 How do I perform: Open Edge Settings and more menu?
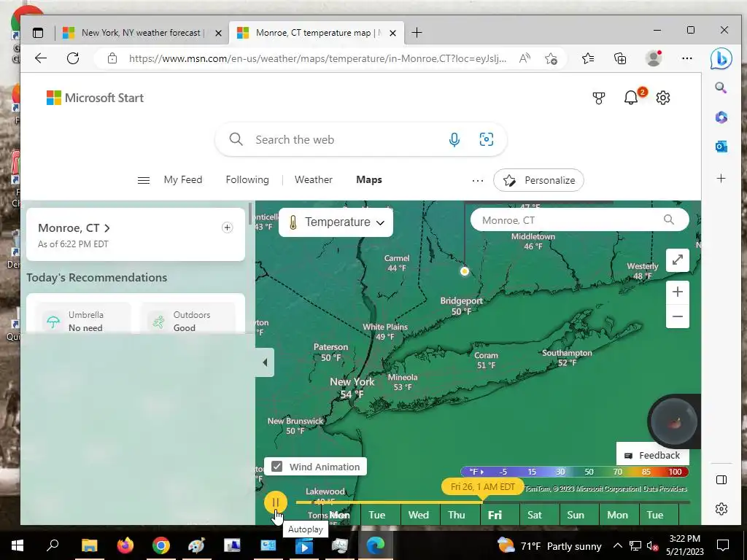coord(687,58)
